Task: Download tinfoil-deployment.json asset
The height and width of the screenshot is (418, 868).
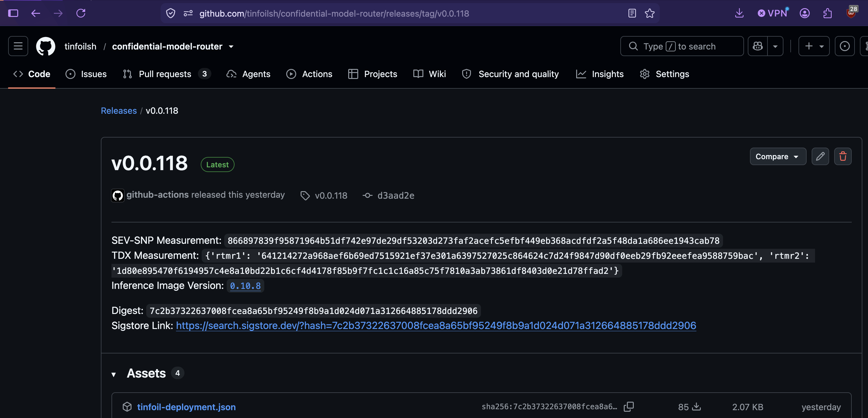Action: click(x=186, y=407)
